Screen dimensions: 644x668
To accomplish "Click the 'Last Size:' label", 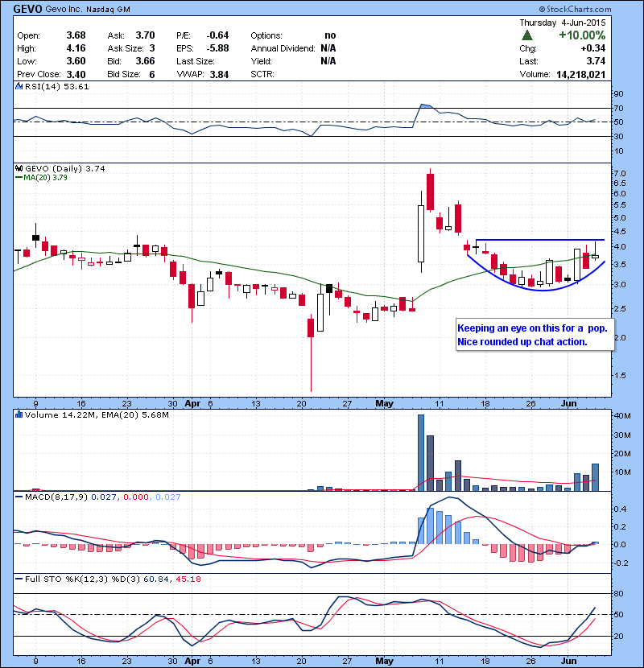I will tap(196, 61).
